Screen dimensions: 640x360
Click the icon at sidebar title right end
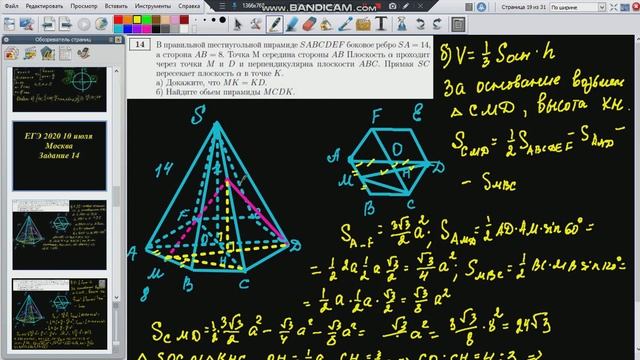click(118, 40)
